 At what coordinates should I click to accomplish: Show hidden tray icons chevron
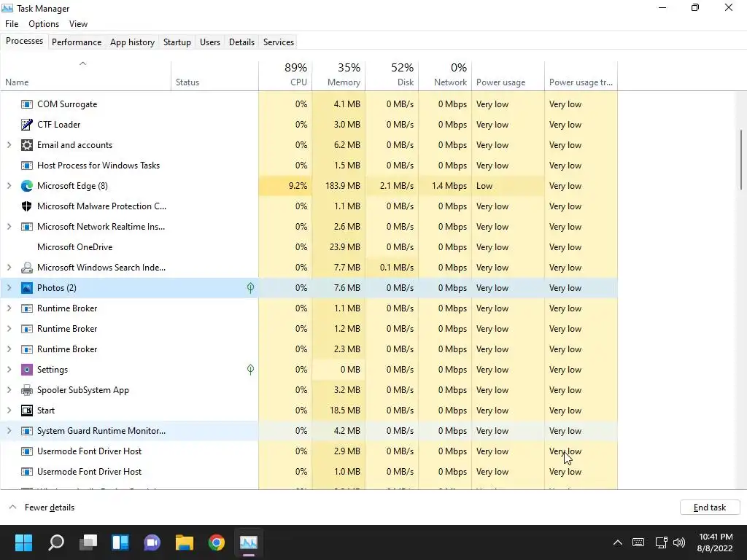click(617, 542)
